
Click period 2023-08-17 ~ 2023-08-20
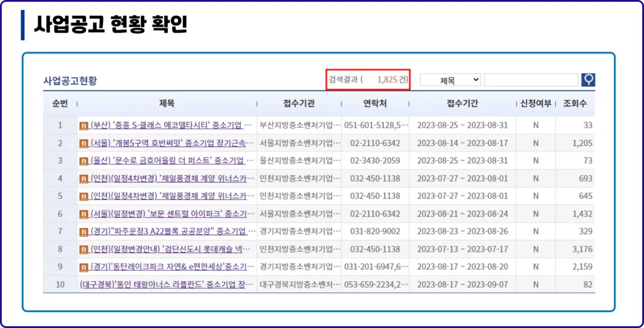click(462, 267)
